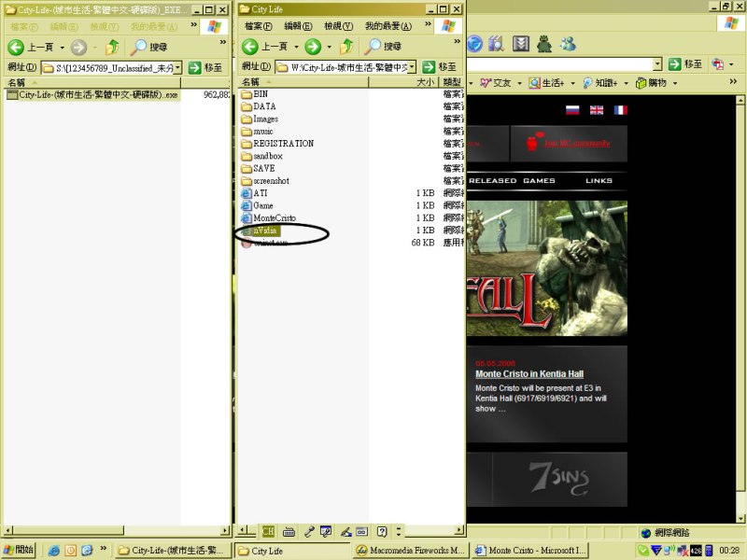Open 編輯(E) menu in City Life window
Image resolution: width=747 pixels, height=560 pixels.
tap(298, 26)
